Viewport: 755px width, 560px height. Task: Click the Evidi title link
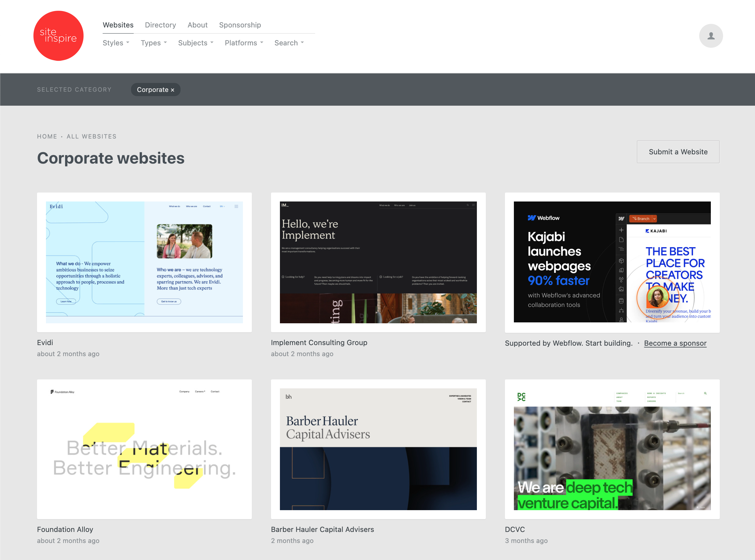[x=45, y=343]
